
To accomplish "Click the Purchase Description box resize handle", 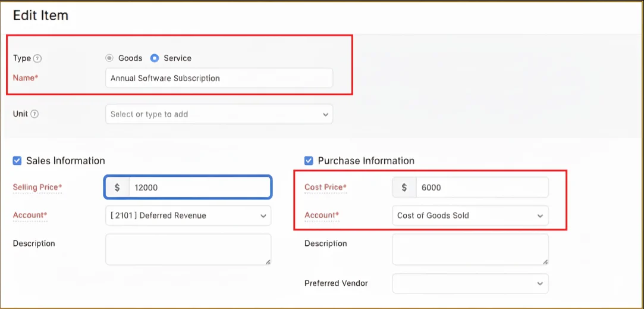I will [545, 261].
